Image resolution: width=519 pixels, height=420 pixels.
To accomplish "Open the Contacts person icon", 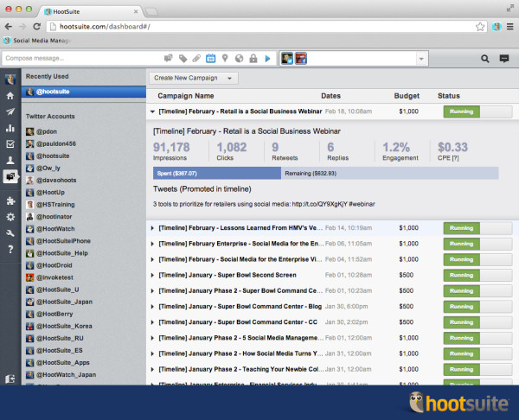I will tap(10, 161).
